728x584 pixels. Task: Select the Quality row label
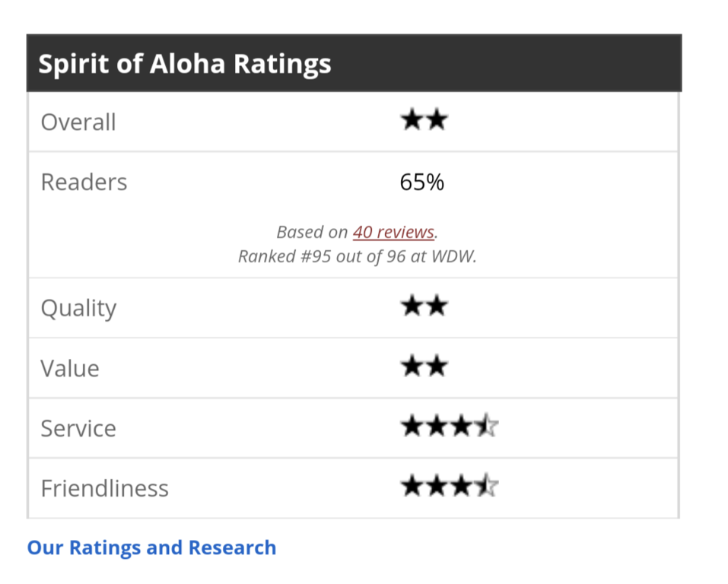[x=78, y=309]
